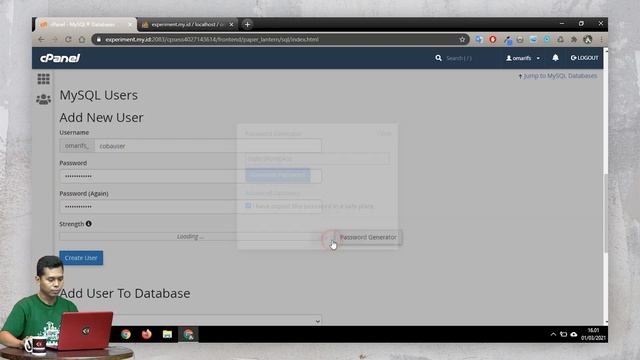Open the cPanel apps grid sidebar icon
This screenshot has width=640, height=360.
tap(44, 79)
